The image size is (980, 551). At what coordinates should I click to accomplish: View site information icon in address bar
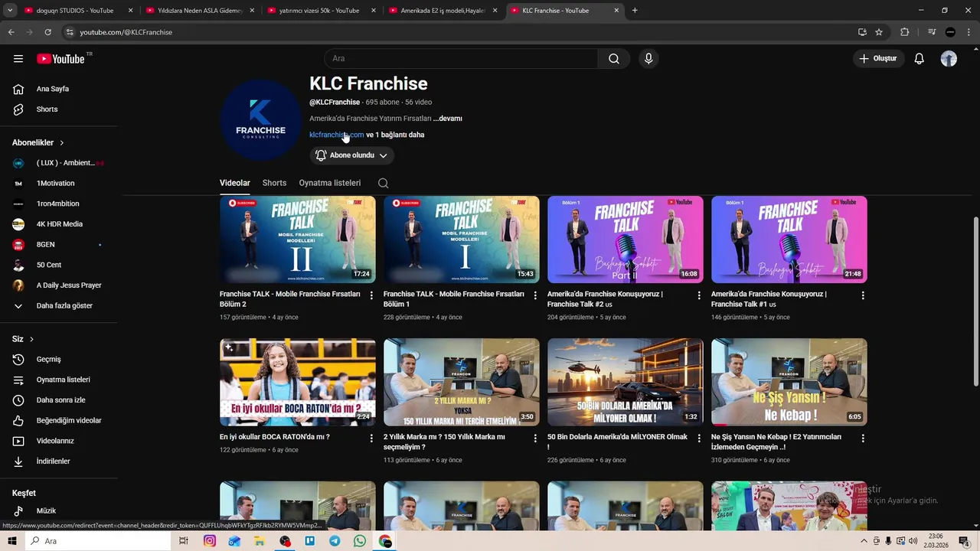point(70,32)
